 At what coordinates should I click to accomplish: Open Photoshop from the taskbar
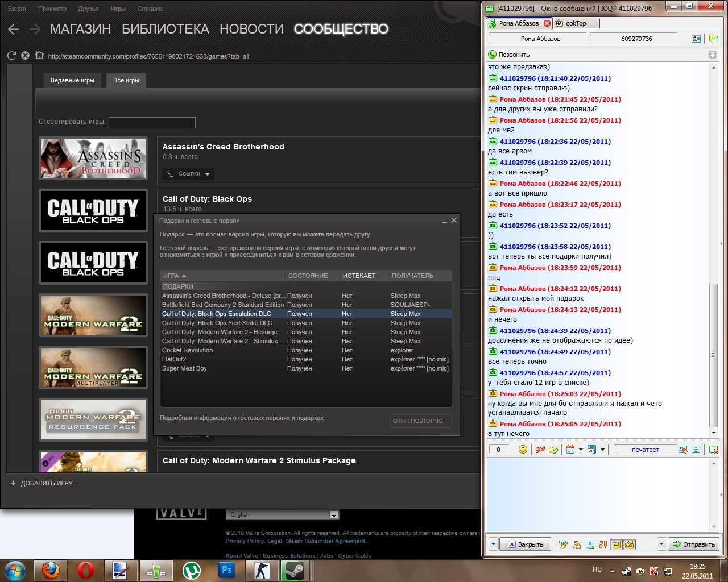(x=227, y=570)
